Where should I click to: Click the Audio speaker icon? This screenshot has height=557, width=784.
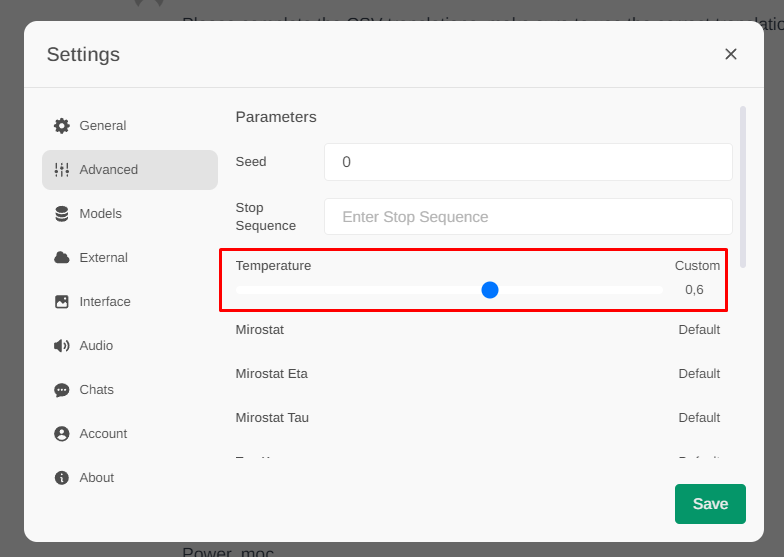pyautogui.click(x=62, y=346)
